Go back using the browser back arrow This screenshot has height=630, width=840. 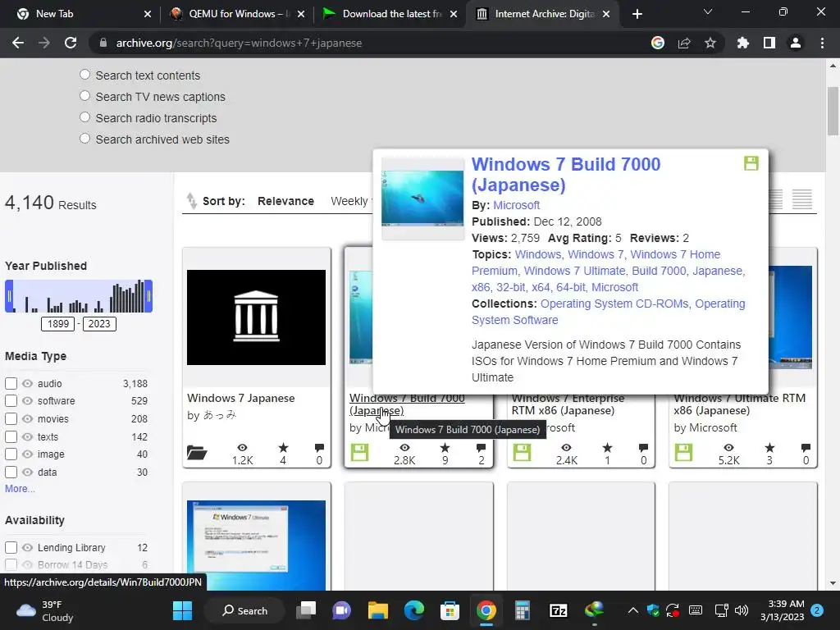click(x=18, y=43)
